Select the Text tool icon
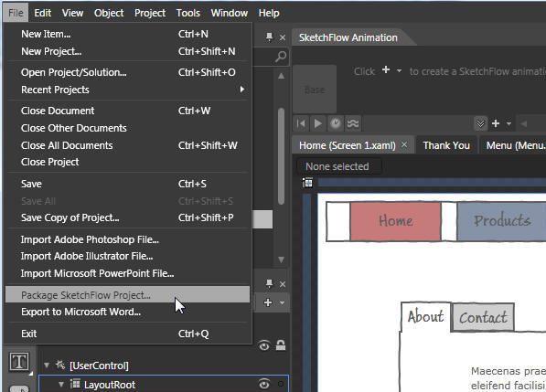The image size is (546, 392). [x=19, y=362]
